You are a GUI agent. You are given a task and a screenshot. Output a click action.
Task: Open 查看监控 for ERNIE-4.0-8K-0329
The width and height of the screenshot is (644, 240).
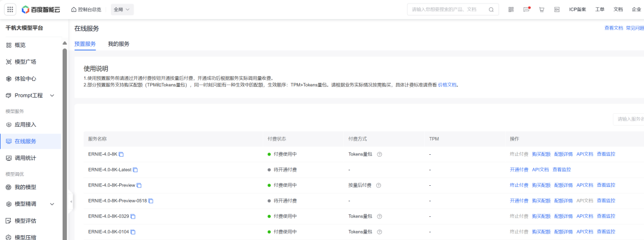click(x=606, y=217)
